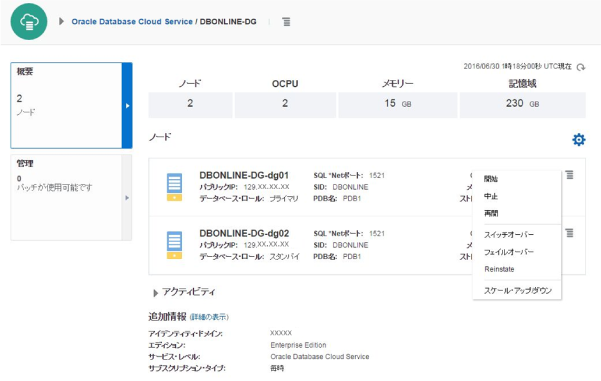Choose スイッチオーバー in the context menu

(x=509, y=235)
